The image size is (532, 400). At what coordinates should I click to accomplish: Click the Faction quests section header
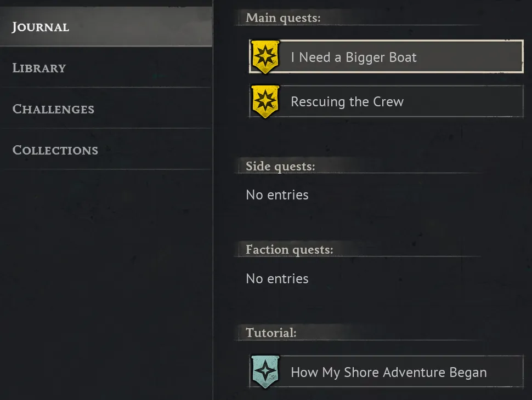(290, 250)
